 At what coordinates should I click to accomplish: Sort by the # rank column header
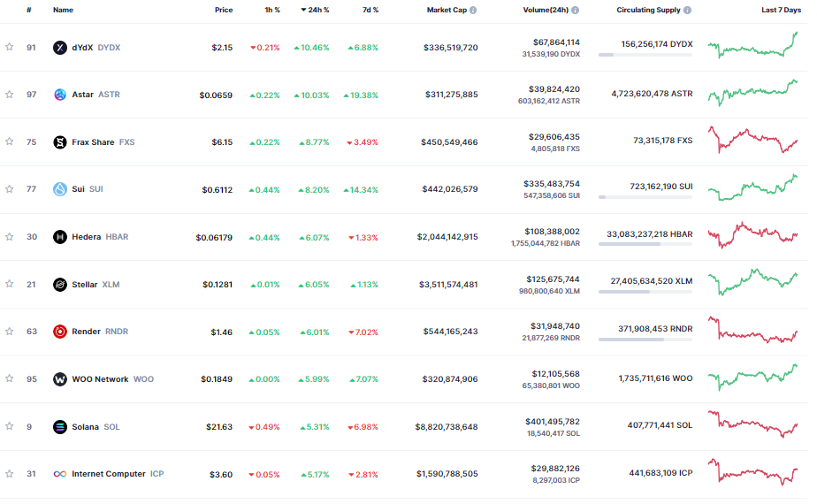(29, 10)
